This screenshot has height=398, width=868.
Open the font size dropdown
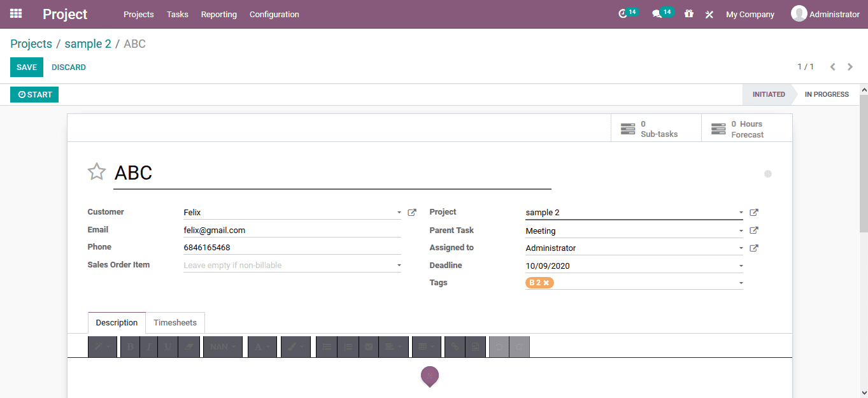coord(223,346)
